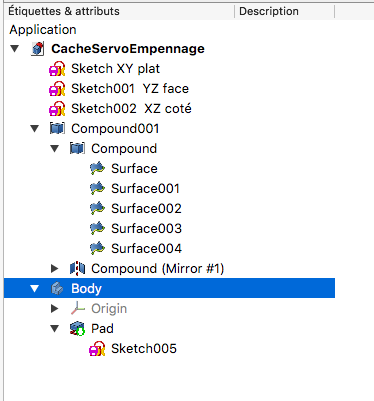This screenshot has width=374, height=401.
Task: Click the CacheServoEmpennage document icon
Action: pyautogui.click(x=38, y=49)
